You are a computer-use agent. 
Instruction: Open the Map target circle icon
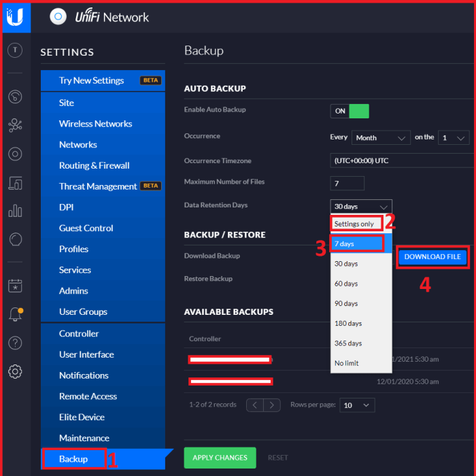[15, 154]
